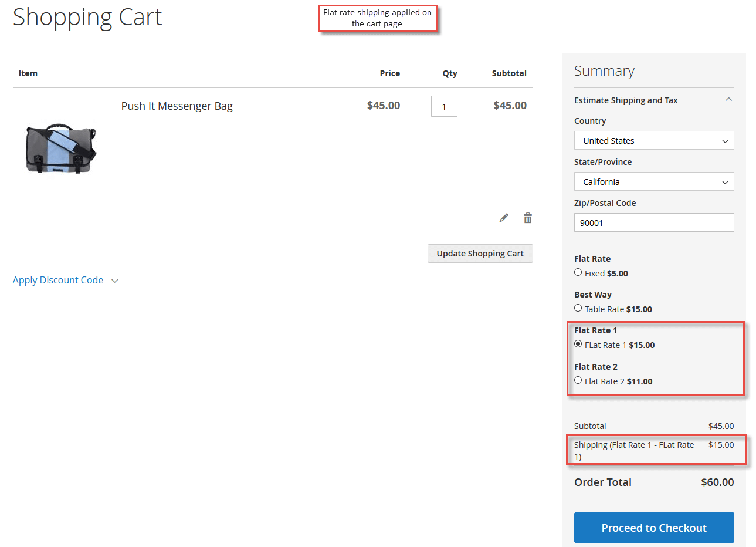Open the Push It Messenger Bag product link
Image resolution: width=756 pixels, height=547 pixels.
click(x=177, y=106)
